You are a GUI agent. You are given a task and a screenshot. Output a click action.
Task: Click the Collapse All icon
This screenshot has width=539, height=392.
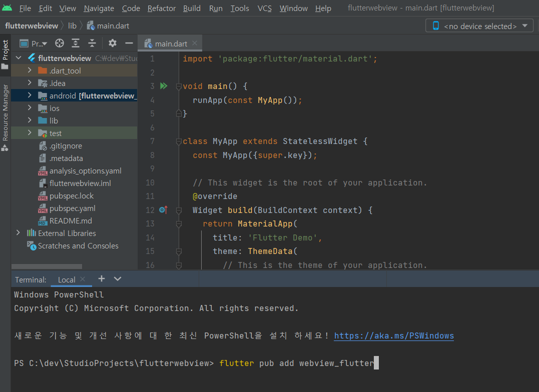pyautogui.click(x=92, y=43)
